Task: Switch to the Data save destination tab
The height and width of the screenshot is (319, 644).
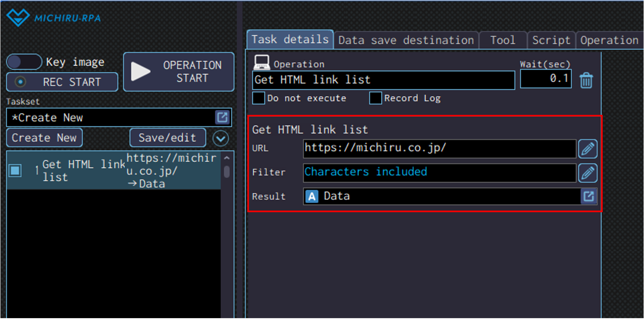Action: click(406, 40)
